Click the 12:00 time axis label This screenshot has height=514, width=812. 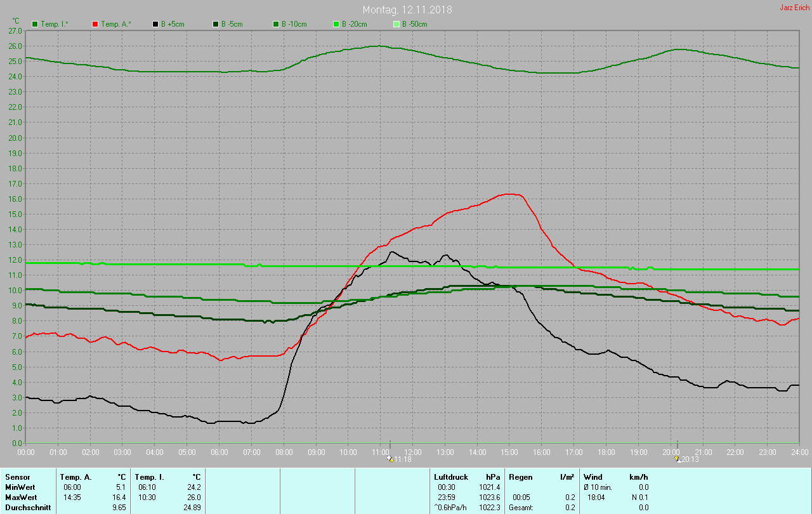[x=413, y=452]
